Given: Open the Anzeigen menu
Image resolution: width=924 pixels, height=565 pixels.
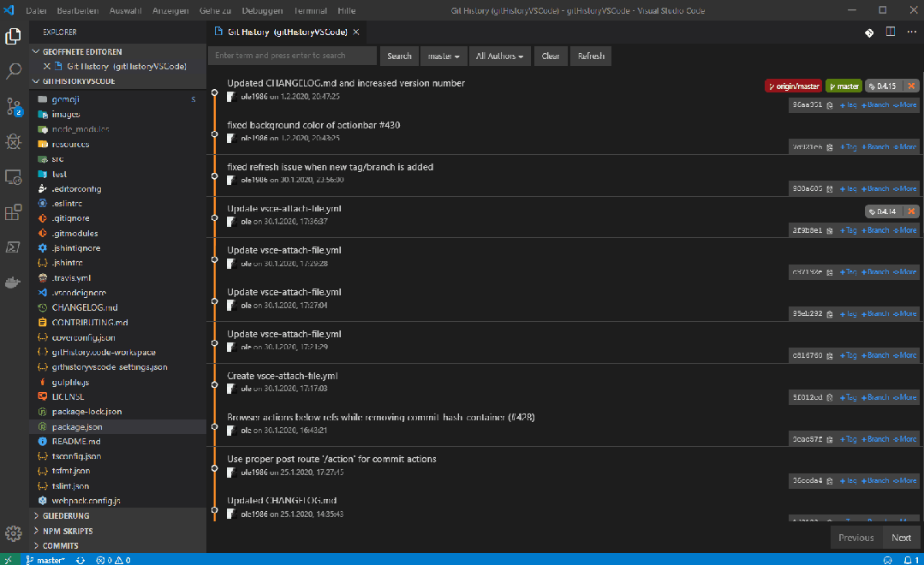Looking at the screenshot, I should point(170,10).
